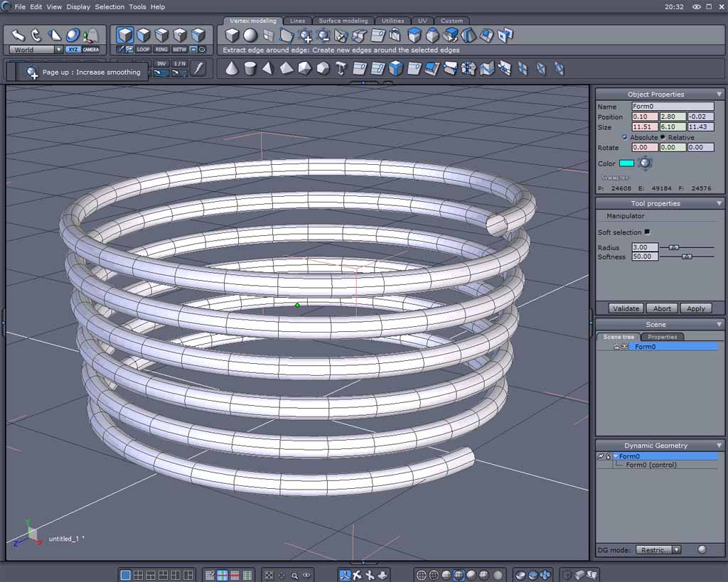Viewport: 728px width, 582px height.
Task: Click the Name field containing Form0
Action: (673, 107)
